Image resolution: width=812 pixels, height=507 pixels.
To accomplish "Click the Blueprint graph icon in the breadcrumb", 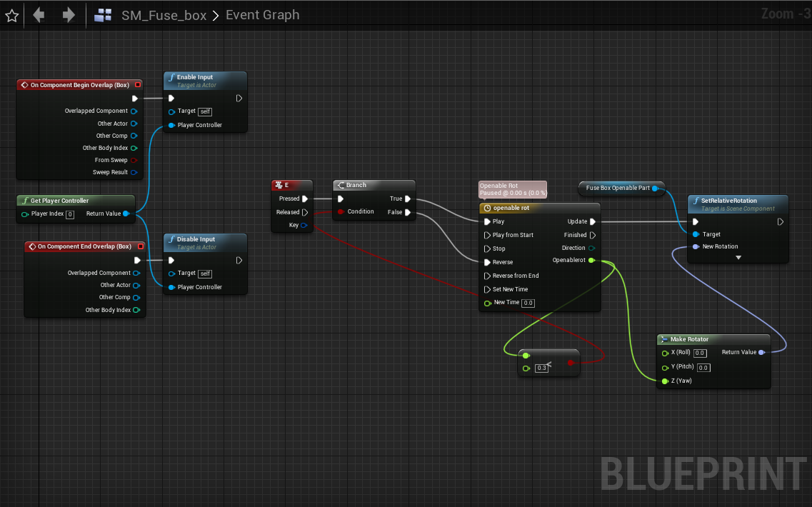I will click(102, 14).
